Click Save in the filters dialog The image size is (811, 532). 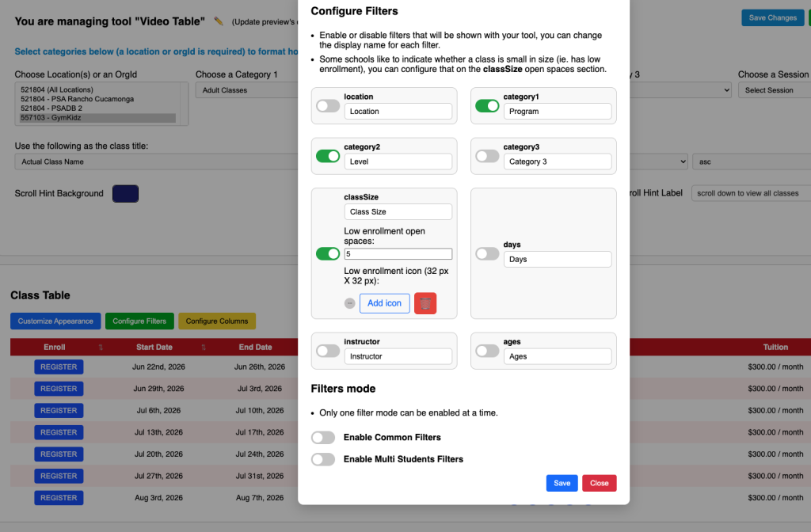pyautogui.click(x=562, y=483)
